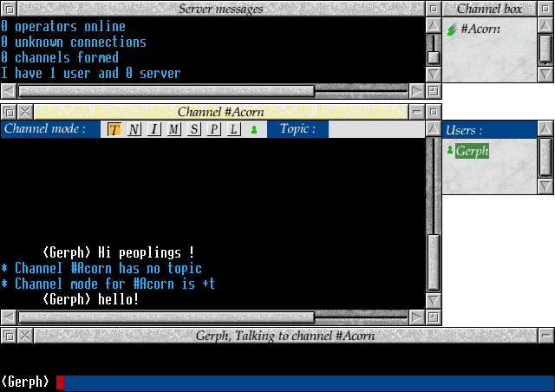The image size is (555, 392).
Task: Toggle the P private mode button
Action: point(213,129)
